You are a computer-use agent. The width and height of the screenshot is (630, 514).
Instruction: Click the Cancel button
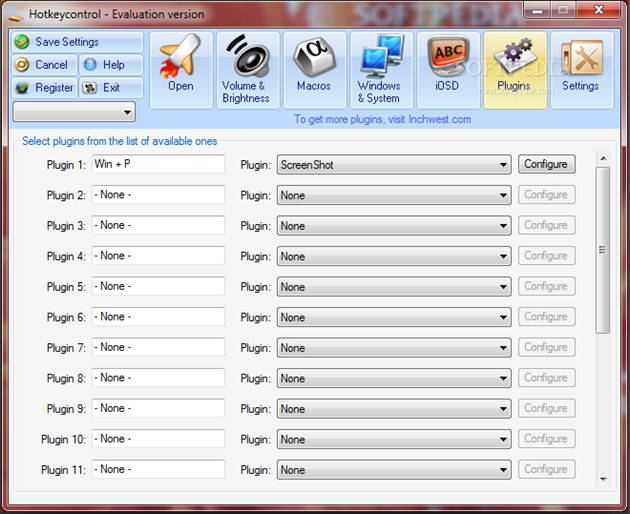tap(44, 65)
